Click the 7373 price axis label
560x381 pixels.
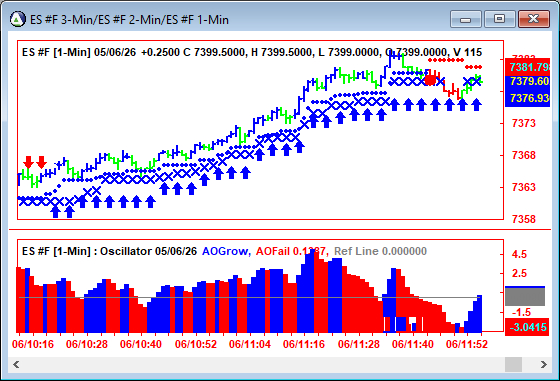524,123
